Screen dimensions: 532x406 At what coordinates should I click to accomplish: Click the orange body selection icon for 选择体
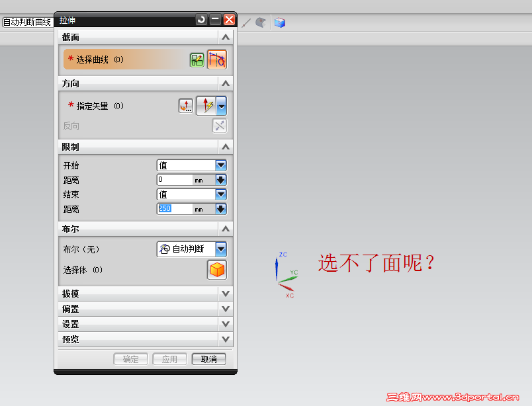pos(216,270)
